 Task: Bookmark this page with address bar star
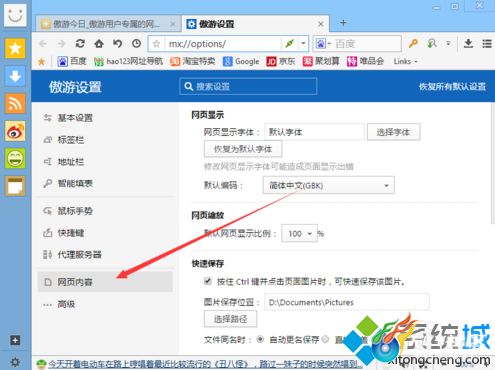(156, 44)
